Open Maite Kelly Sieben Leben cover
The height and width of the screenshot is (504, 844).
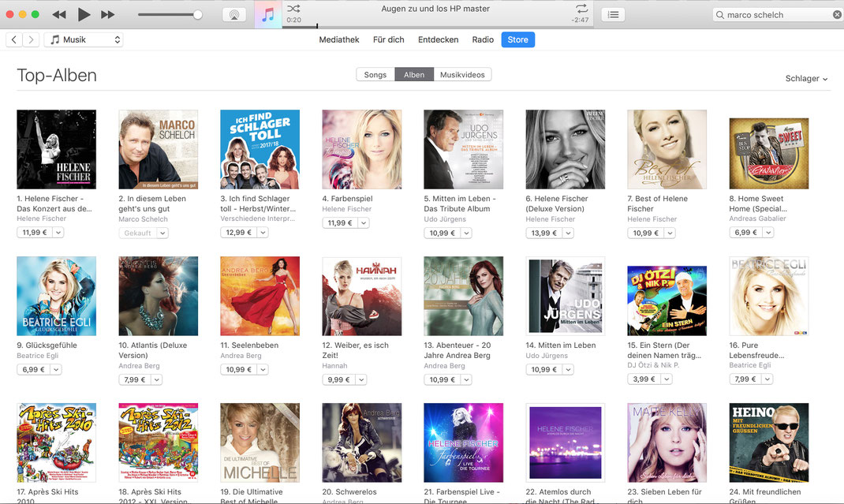(x=667, y=442)
